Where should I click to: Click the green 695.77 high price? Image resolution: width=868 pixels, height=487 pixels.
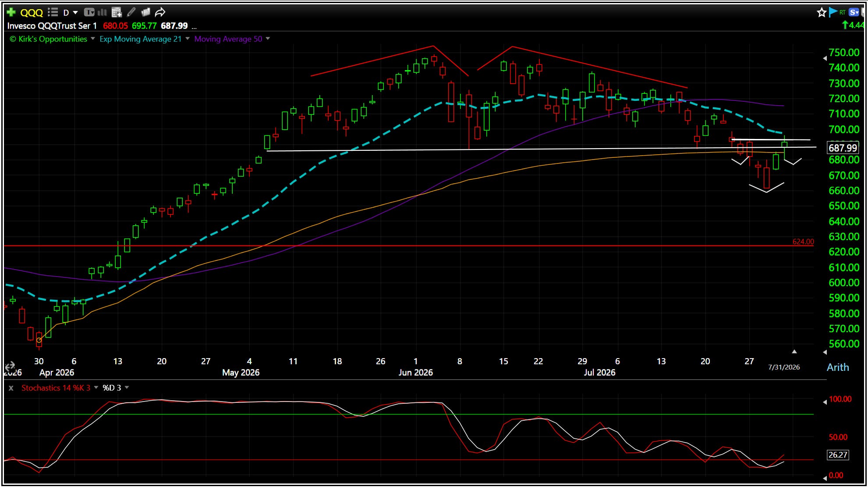tap(144, 26)
